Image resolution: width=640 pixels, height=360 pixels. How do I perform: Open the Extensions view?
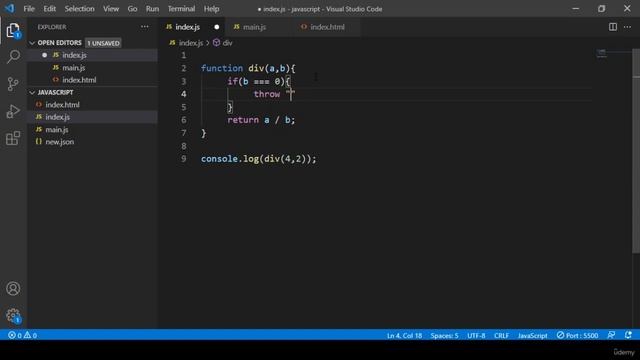pyautogui.click(x=13, y=138)
